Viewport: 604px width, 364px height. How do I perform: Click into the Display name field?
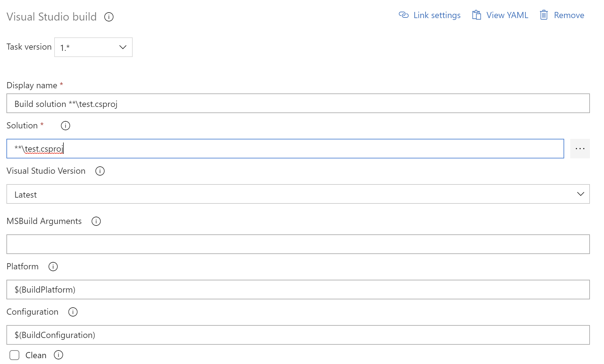point(298,104)
